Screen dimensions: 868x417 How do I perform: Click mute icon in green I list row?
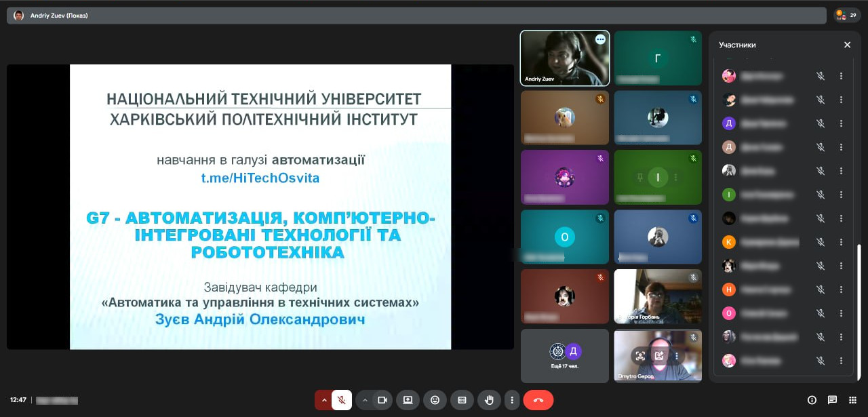821,195
